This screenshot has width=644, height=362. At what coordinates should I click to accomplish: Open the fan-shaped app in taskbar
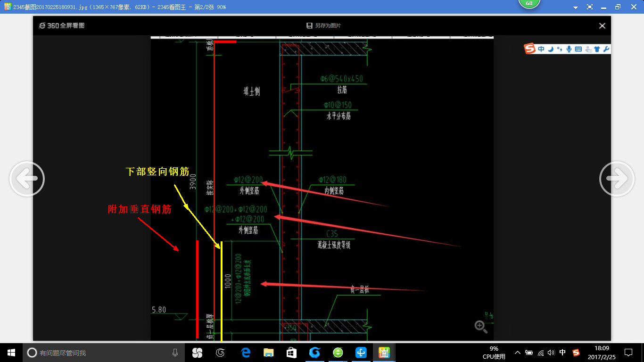tap(197, 352)
